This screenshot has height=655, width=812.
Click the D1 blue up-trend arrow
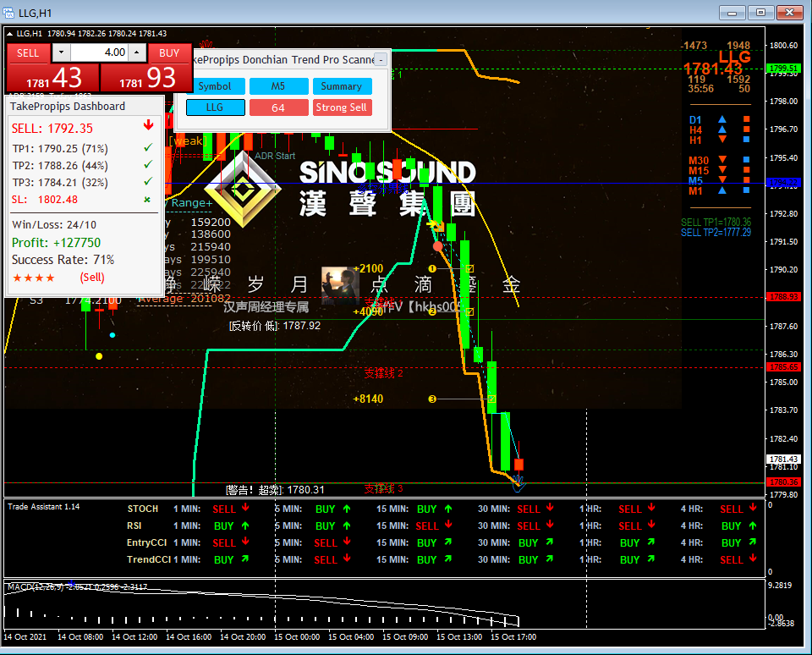[722, 119]
